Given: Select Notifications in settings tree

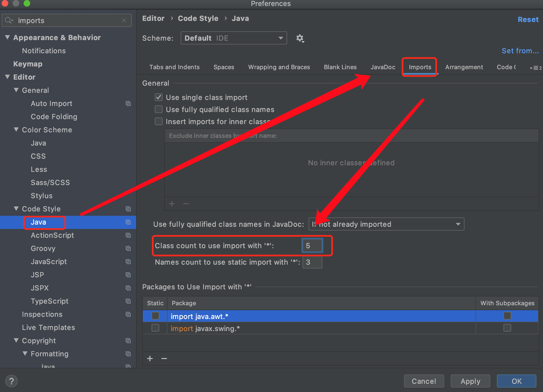Looking at the screenshot, I should coord(44,51).
